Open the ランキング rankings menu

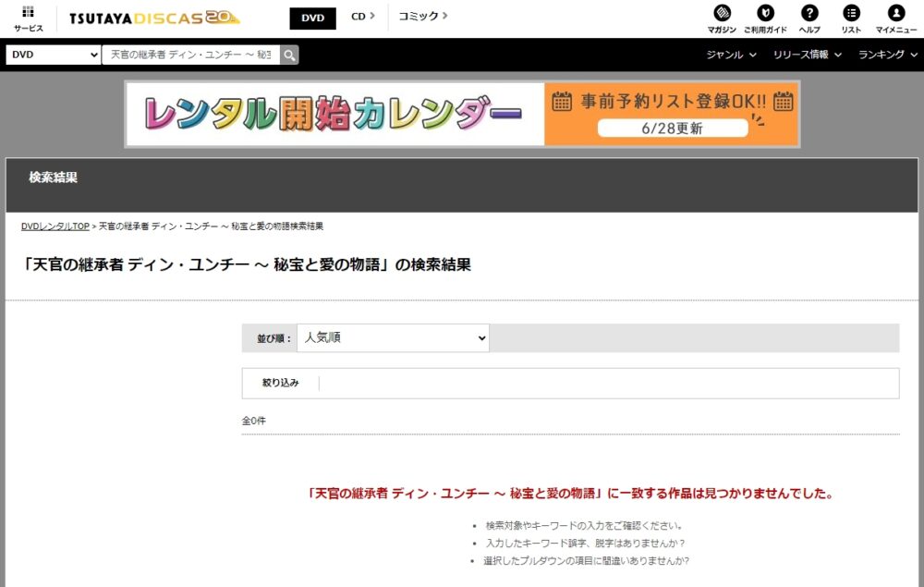[886, 55]
